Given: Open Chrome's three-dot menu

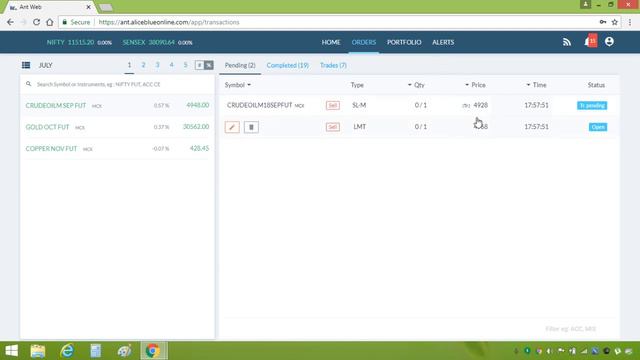Looking at the screenshot, I should coord(630,22).
